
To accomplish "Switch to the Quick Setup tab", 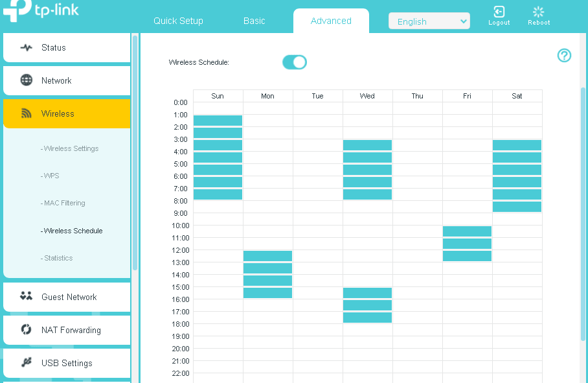I will coord(178,21).
